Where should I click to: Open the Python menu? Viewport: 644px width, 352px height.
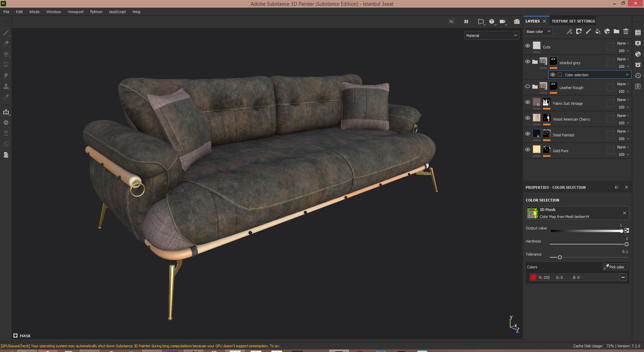[96, 11]
